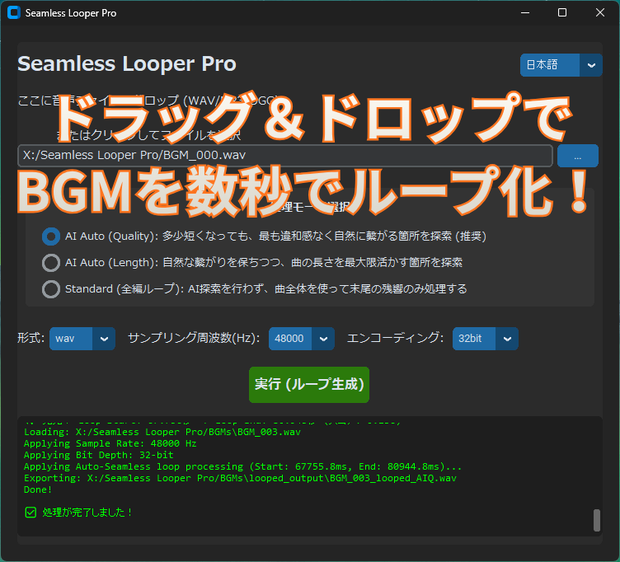The width and height of the screenshot is (620, 562).
Task: Open the 日本語 language dropdown
Action: 561,65
